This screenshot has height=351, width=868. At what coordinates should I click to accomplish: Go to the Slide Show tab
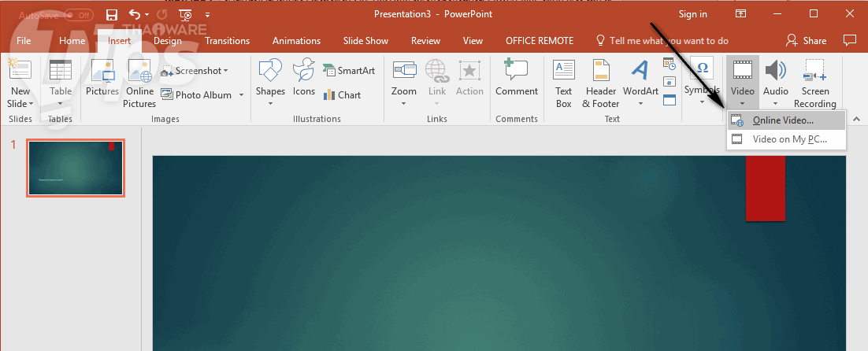click(366, 41)
